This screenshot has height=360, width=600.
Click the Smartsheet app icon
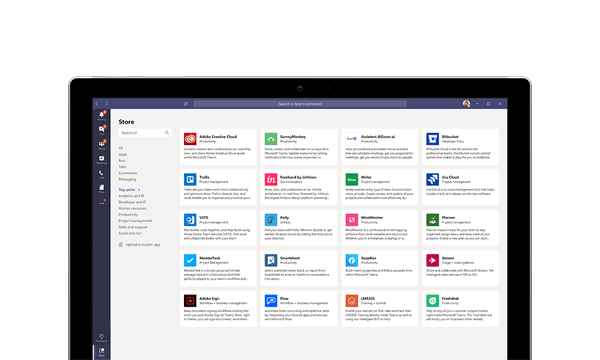pos(271,260)
